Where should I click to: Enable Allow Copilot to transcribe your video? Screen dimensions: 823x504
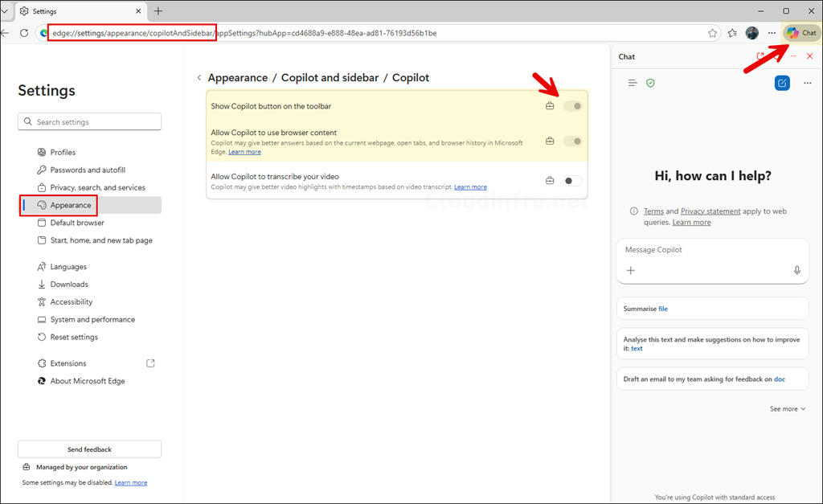point(572,181)
